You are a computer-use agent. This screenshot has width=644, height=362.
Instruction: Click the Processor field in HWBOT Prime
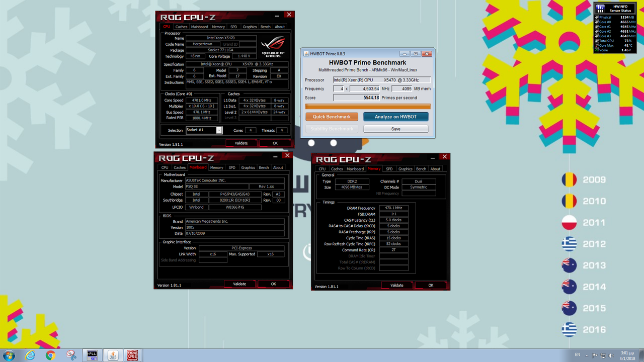pyautogui.click(x=382, y=80)
